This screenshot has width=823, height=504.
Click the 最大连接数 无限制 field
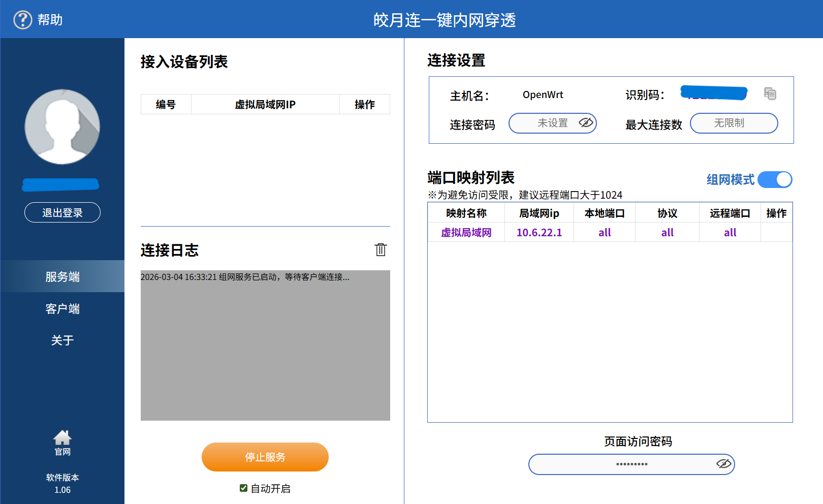(x=733, y=123)
